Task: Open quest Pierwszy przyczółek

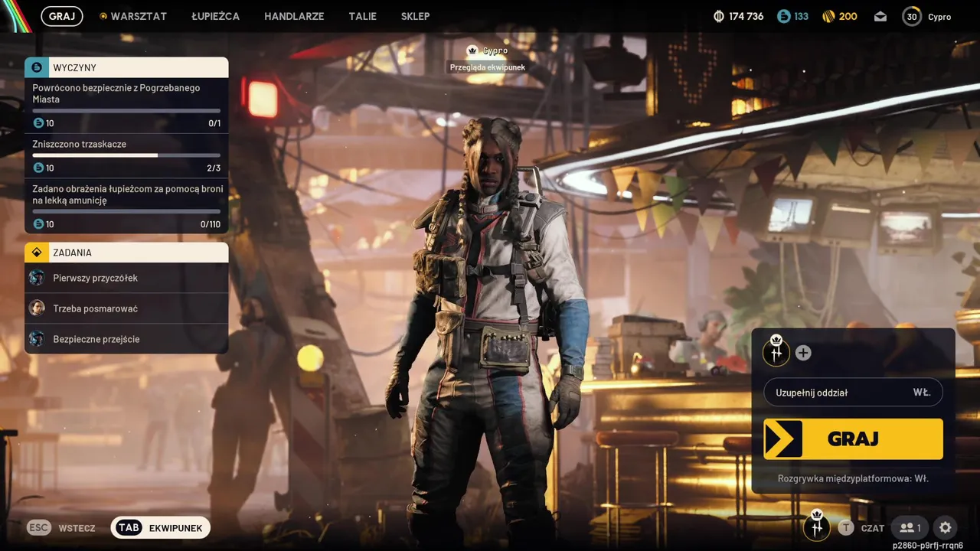Action: click(126, 278)
